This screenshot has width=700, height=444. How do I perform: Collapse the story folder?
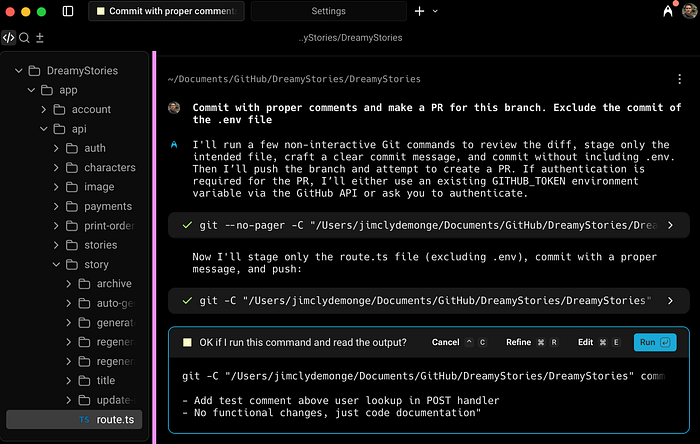[x=56, y=265]
